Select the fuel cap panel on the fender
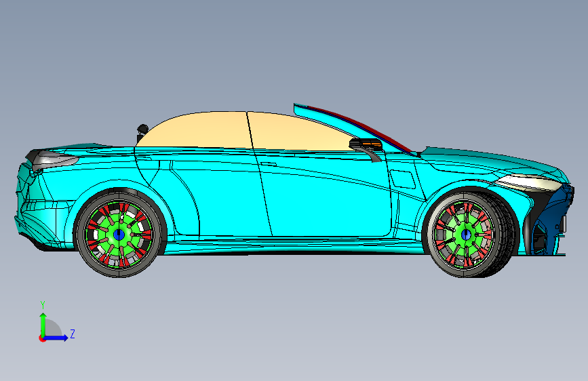 [402, 179]
